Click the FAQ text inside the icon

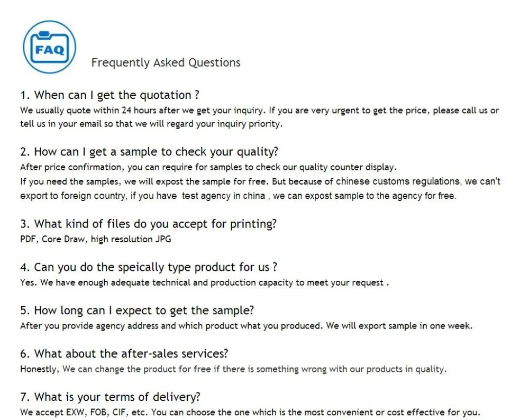pyautogui.click(x=50, y=50)
